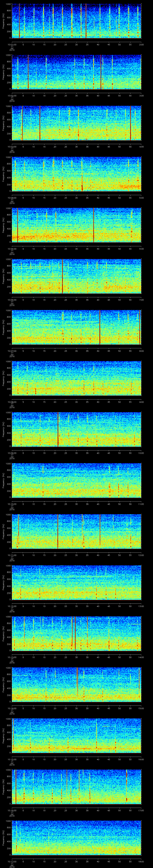Screen dimensions: 153x868
Task: Open the spectrogram panel starting at 10:03:00
Action: 77,123
